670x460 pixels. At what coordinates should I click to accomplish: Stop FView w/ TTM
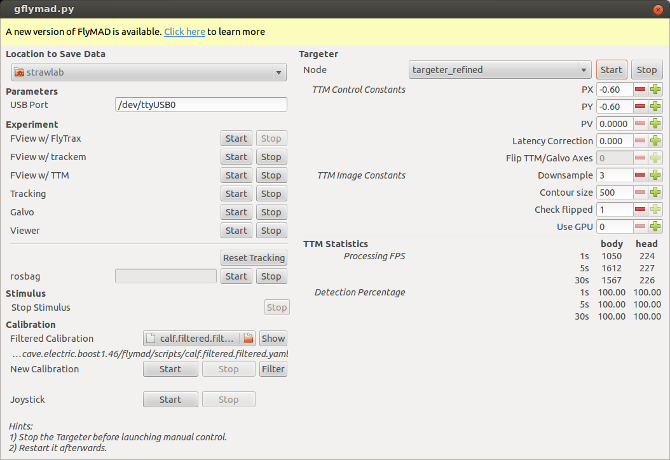coord(271,175)
